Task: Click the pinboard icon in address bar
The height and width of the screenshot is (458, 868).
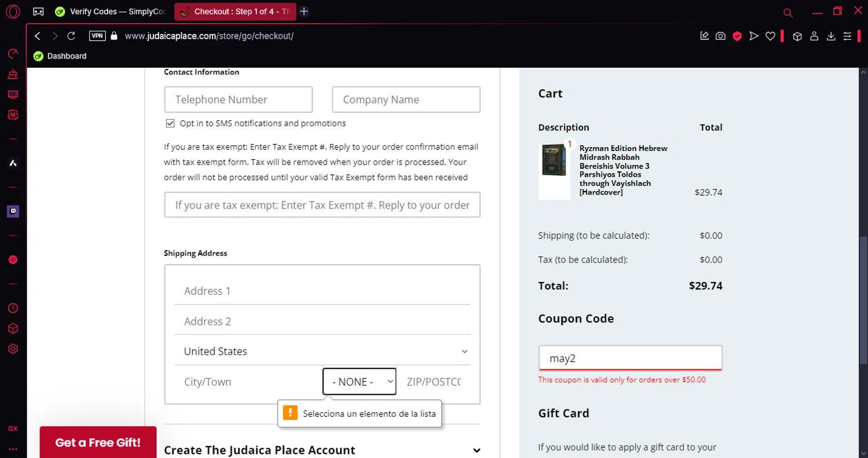Action: (x=704, y=36)
